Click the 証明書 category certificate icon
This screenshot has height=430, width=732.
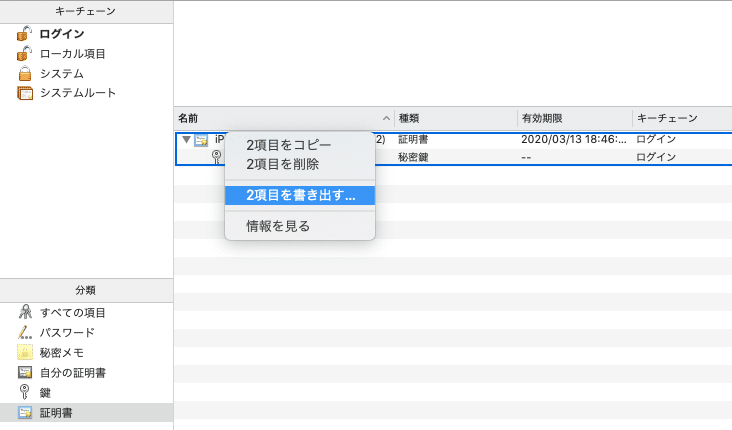(x=25, y=413)
